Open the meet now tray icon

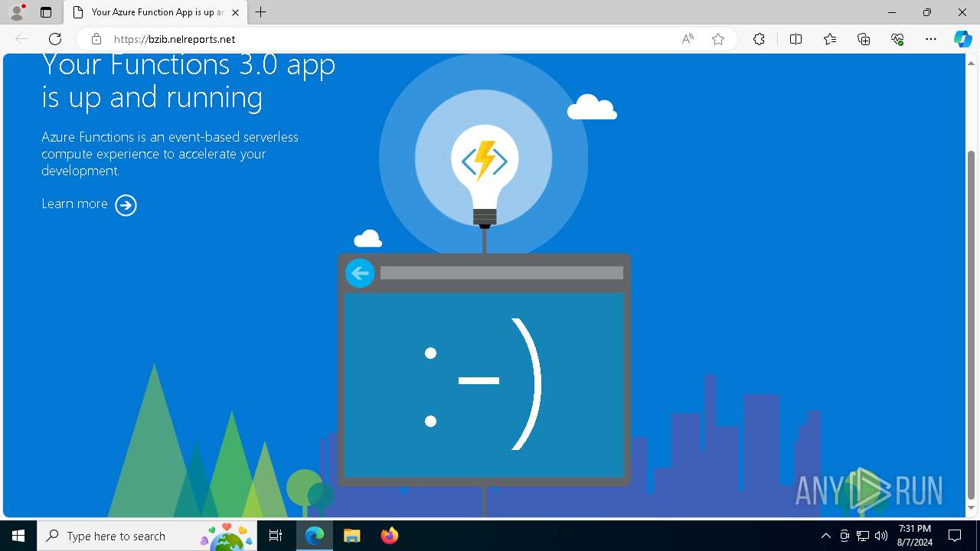844,536
